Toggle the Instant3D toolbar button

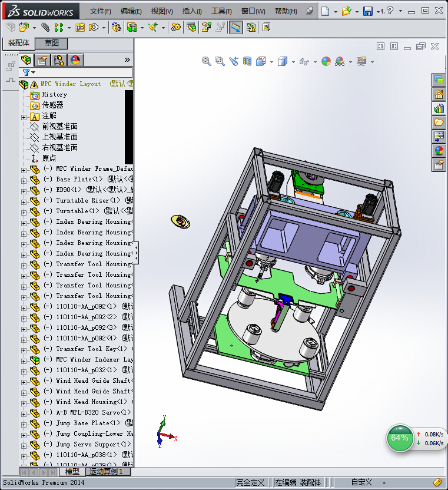235,28
